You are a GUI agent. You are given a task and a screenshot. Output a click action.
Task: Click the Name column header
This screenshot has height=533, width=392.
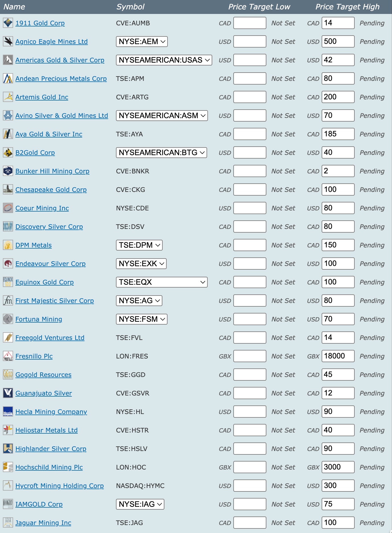pos(14,7)
